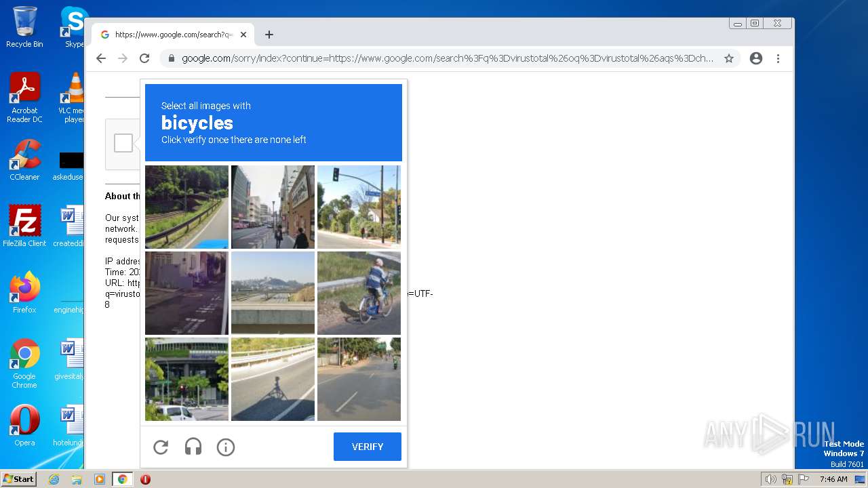Click the Chrome forward arrow
Screen dimensions: 868x488
(123, 58)
